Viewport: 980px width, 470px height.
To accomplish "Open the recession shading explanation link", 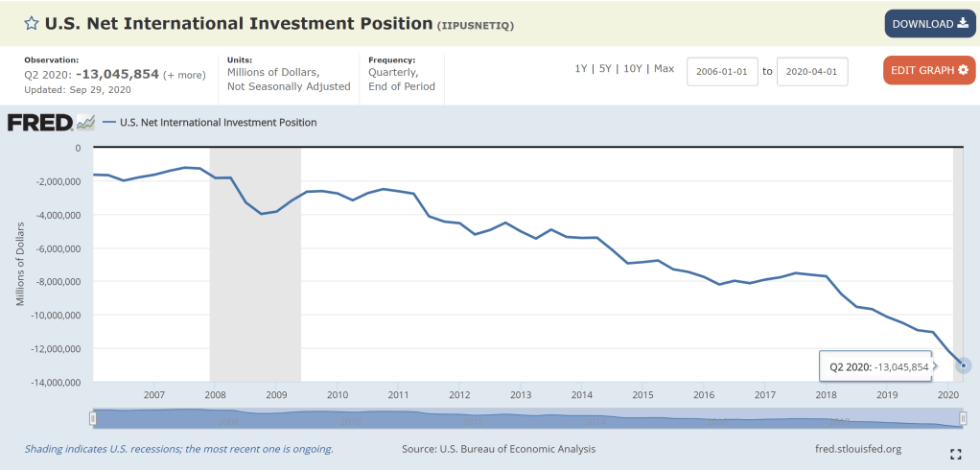I will point(178,449).
